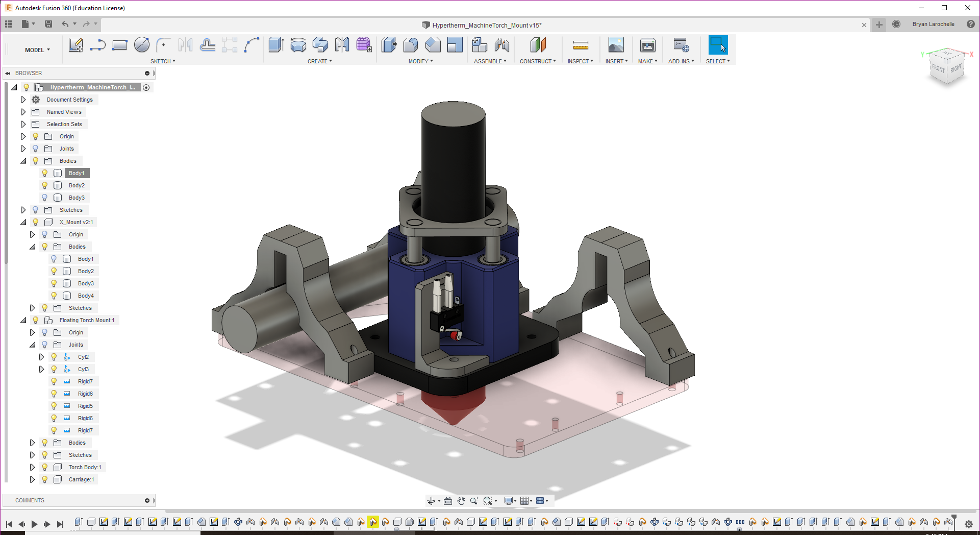Click the Bryan Larochelle account name
980x535 pixels.
933,24
